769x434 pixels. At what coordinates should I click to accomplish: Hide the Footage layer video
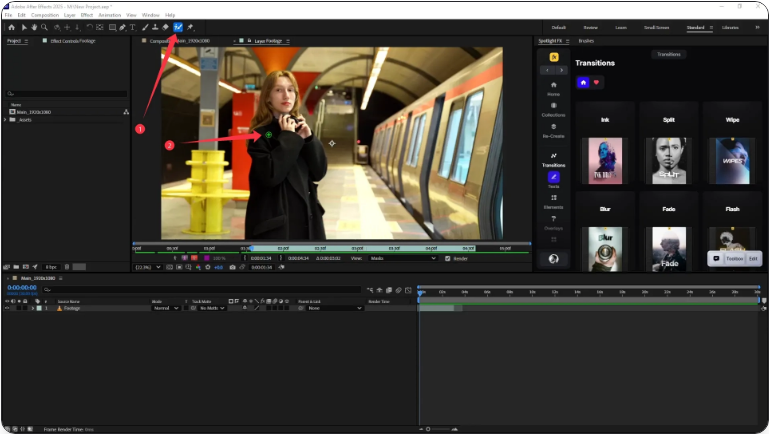8,308
